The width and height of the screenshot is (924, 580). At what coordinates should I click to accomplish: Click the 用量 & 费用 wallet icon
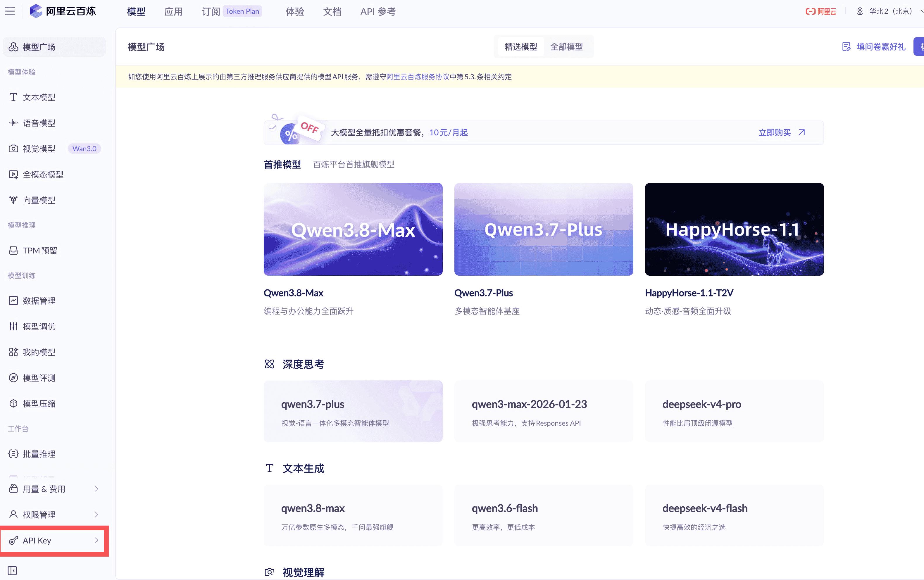tap(13, 489)
